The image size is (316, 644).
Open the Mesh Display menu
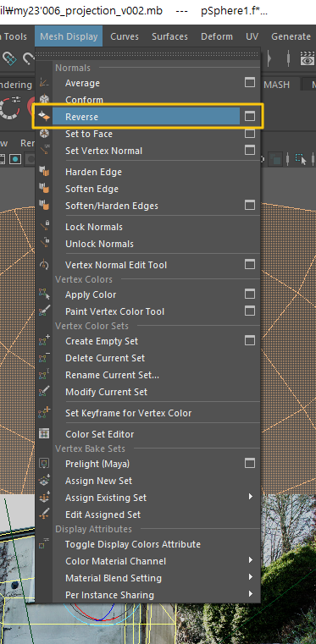[69, 36]
